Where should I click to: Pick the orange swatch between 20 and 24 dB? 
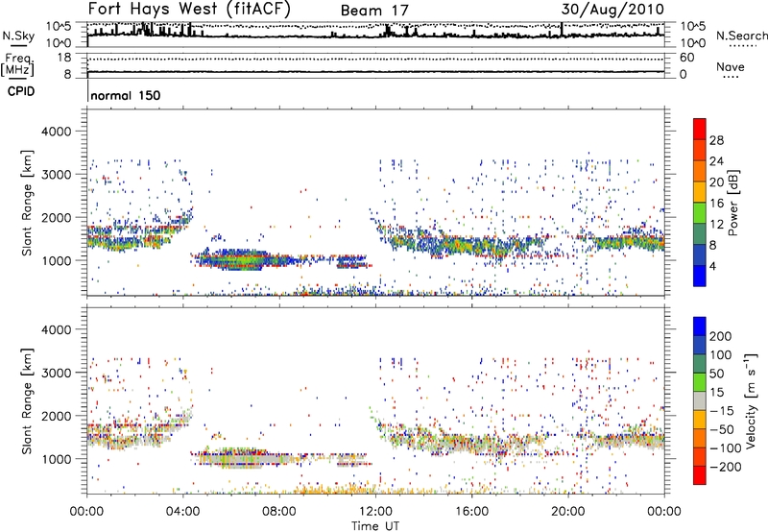pyautogui.click(x=700, y=170)
